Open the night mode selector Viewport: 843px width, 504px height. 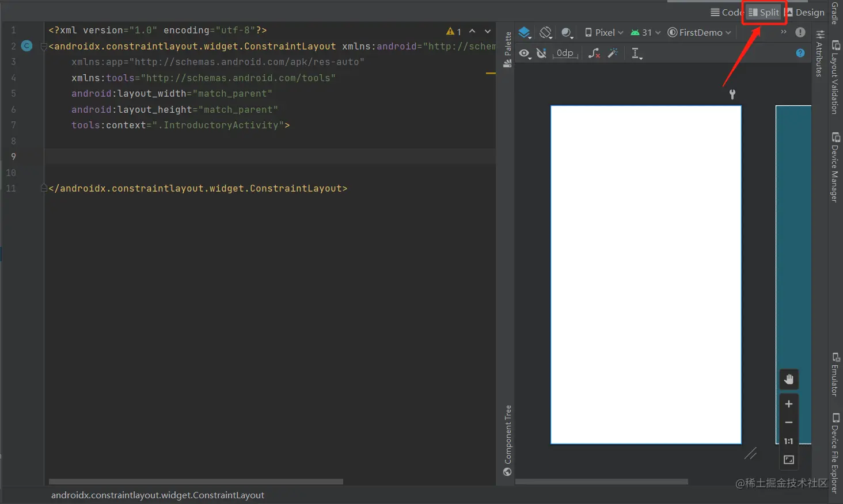click(567, 33)
